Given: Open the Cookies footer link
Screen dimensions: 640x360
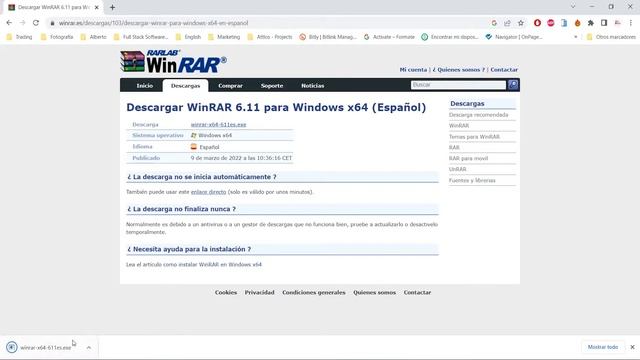Looking at the screenshot, I should tap(226, 293).
